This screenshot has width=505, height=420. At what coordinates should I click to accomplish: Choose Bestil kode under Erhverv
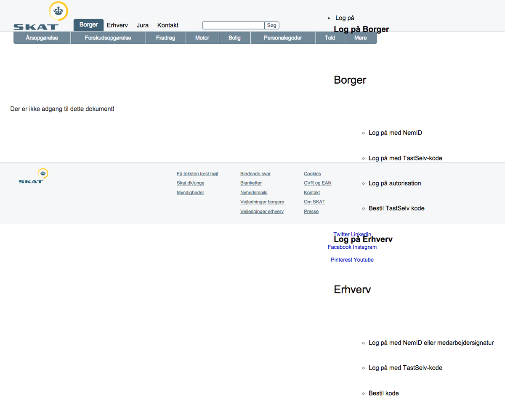click(384, 393)
